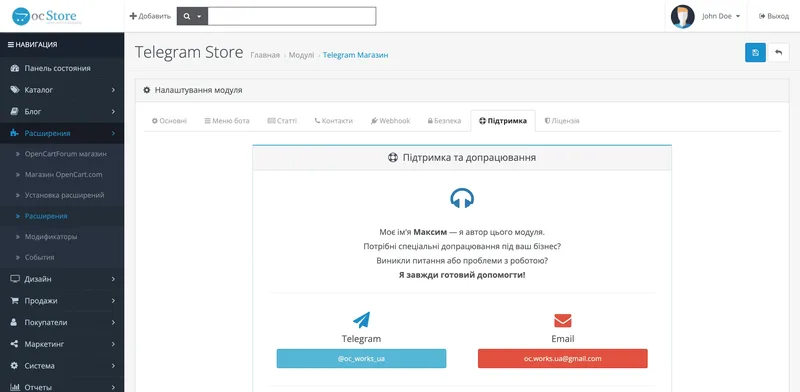Click the oc.works.ua@gmail.com email button

click(563, 358)
